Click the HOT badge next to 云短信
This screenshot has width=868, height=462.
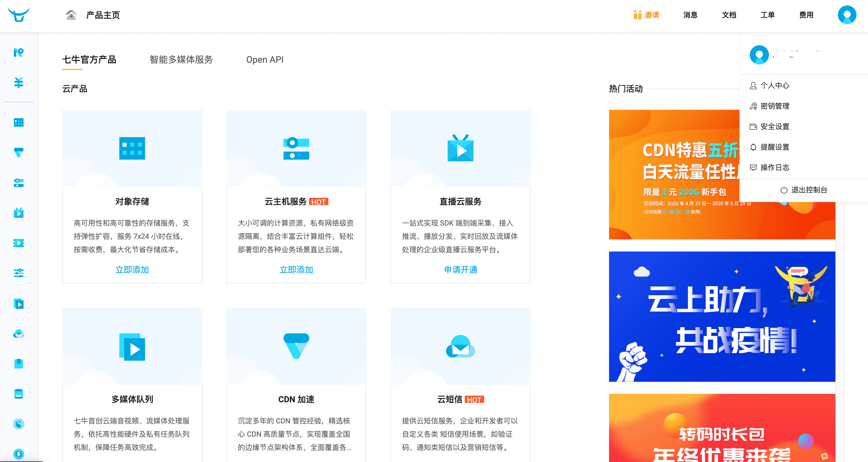[x=474, y=400]
